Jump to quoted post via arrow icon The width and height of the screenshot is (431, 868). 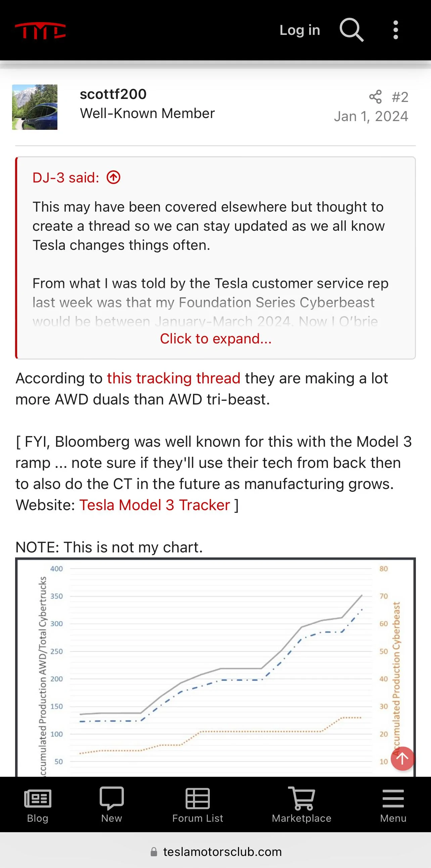tap(113, 177)
